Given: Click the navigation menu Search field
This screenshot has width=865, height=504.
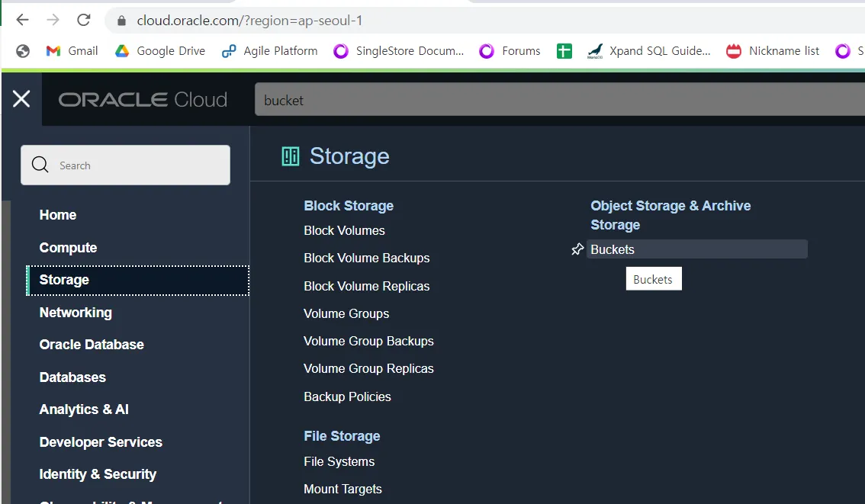Looking at the screenshot, I should [x=126, y=165].
